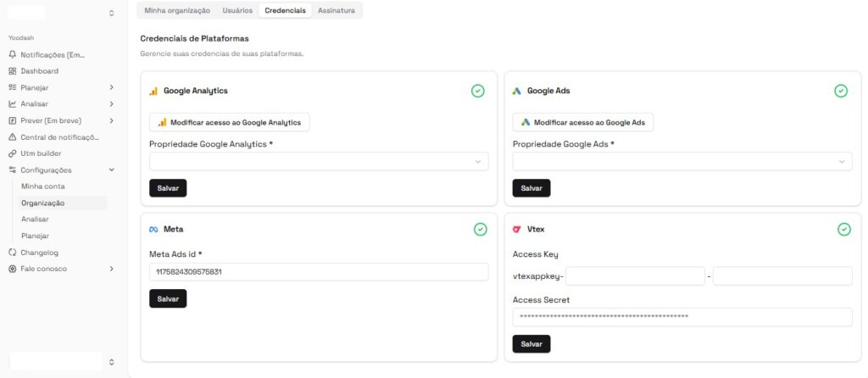Click the green check status on the Meta card
Viewport: 868px width, 378px height.
[x=481, y=229]
